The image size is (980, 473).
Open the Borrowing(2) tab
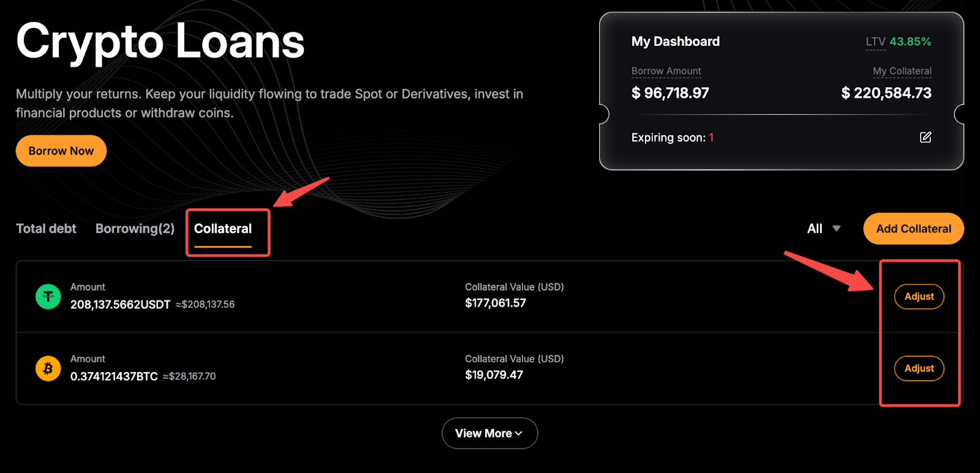tap(135, 229)
